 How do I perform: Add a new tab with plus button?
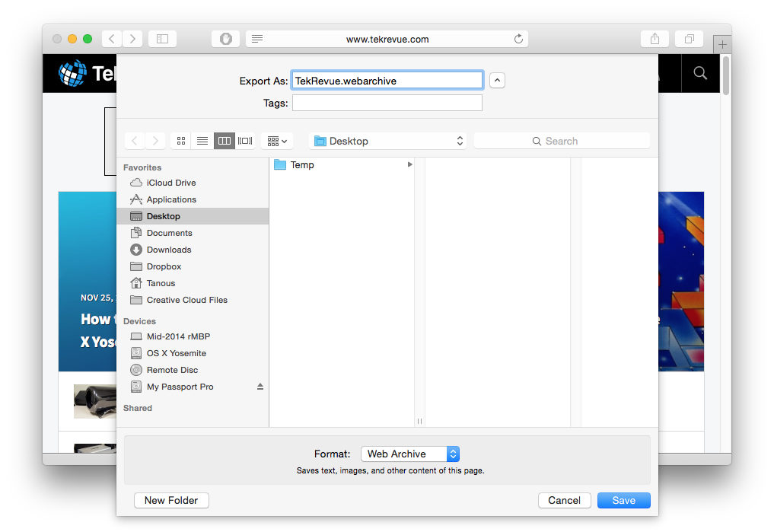pos(722,45)
